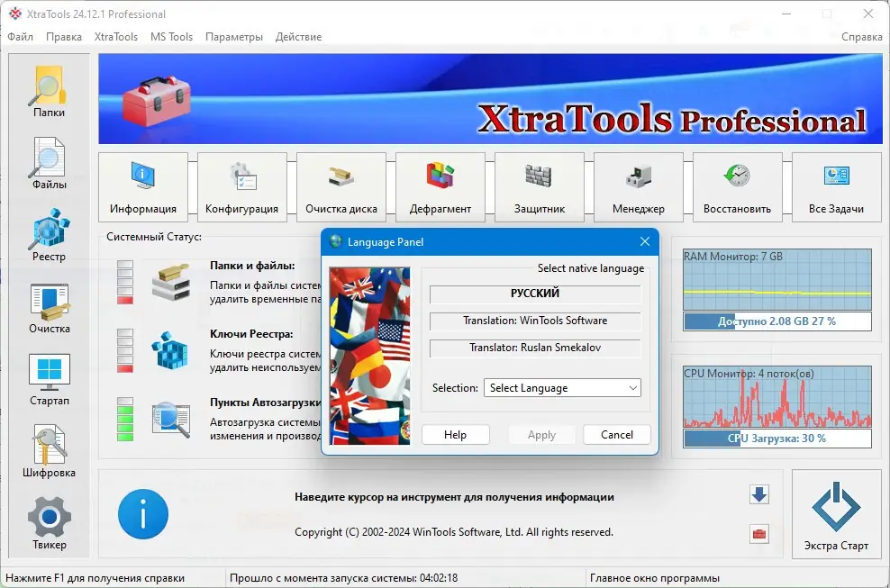This screenshot has height=588, width=890.
Task: Click the Экстра Старт power button
Action: coord(836,515)
